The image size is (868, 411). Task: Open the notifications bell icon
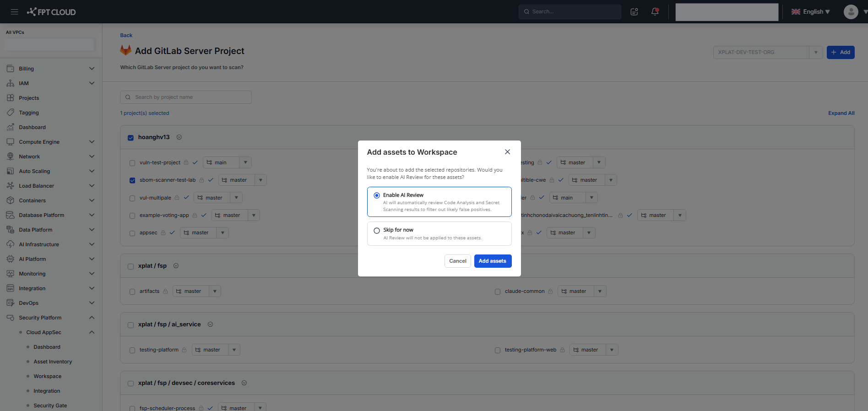pyautogui.click(x=655, y=12)
